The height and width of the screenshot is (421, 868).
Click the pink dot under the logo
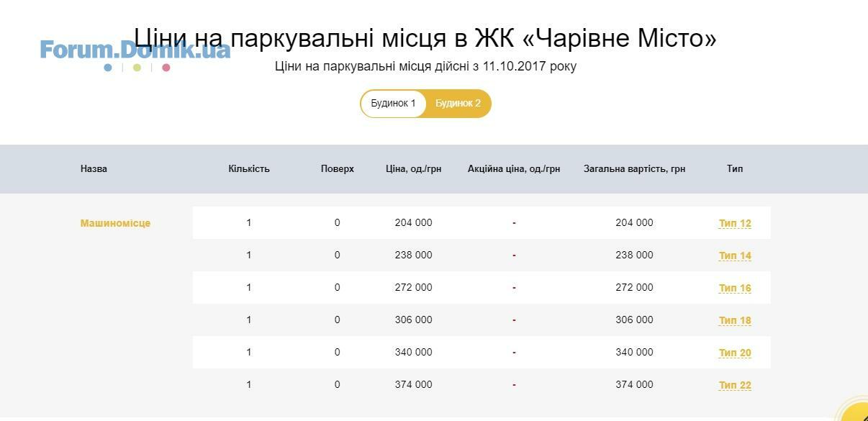click(166, 68)
